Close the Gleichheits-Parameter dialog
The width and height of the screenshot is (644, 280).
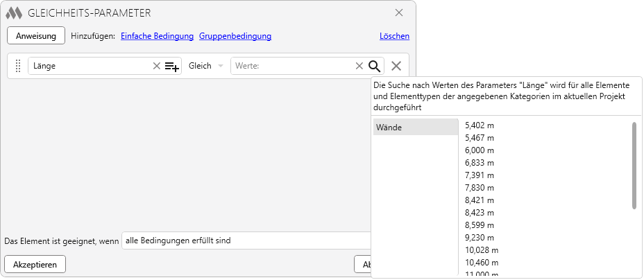pyautogui.click(x=399, y=12)
